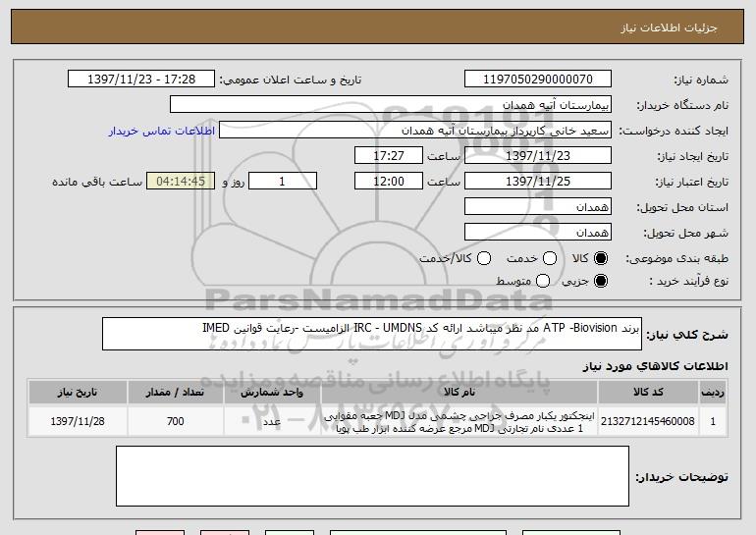Click the need date cell 1397/11/28
Screen dimensions: 756x535
(78, 421)
